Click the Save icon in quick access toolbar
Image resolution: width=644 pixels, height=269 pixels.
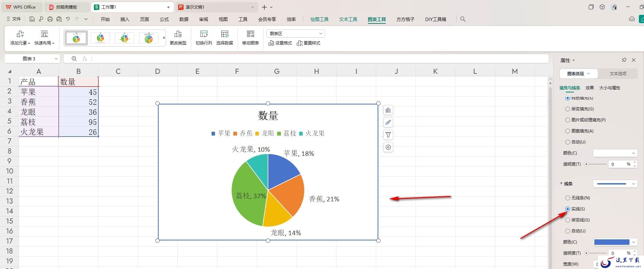32,19
